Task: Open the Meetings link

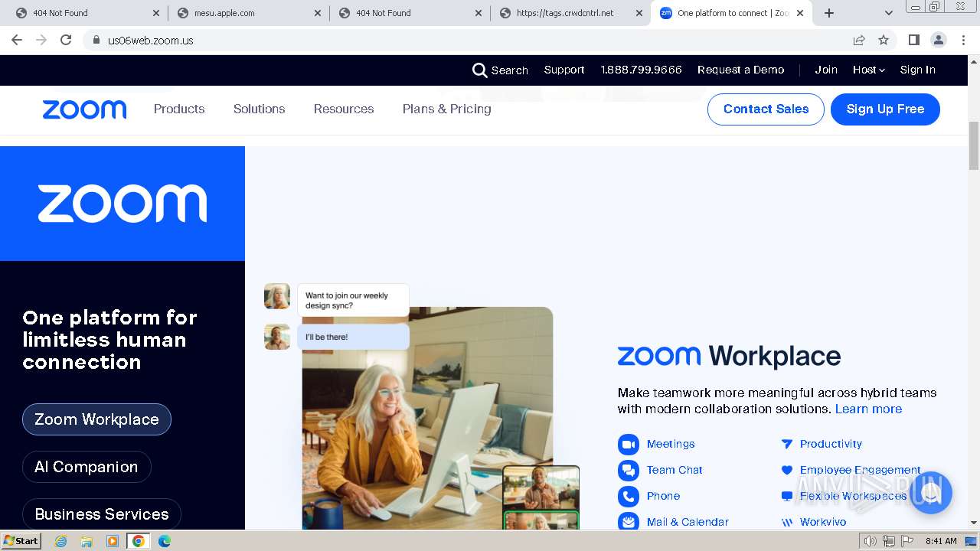Action: (671, 444)
